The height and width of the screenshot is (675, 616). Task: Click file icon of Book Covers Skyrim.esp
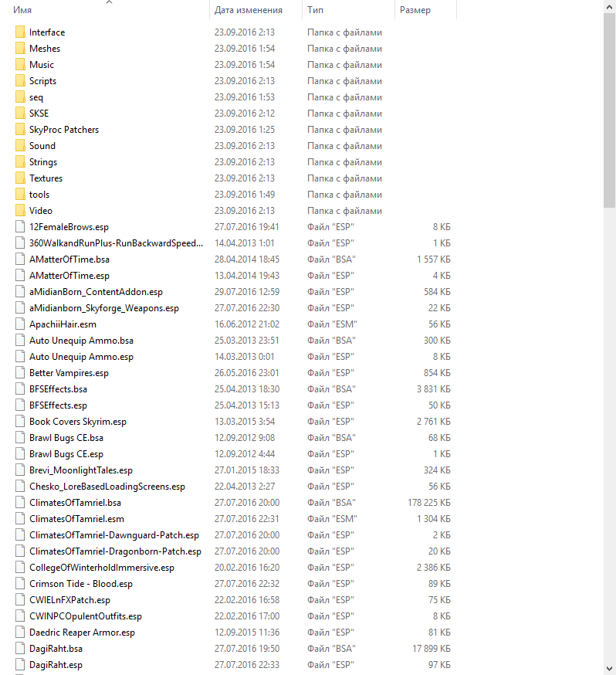click(20, 422)
